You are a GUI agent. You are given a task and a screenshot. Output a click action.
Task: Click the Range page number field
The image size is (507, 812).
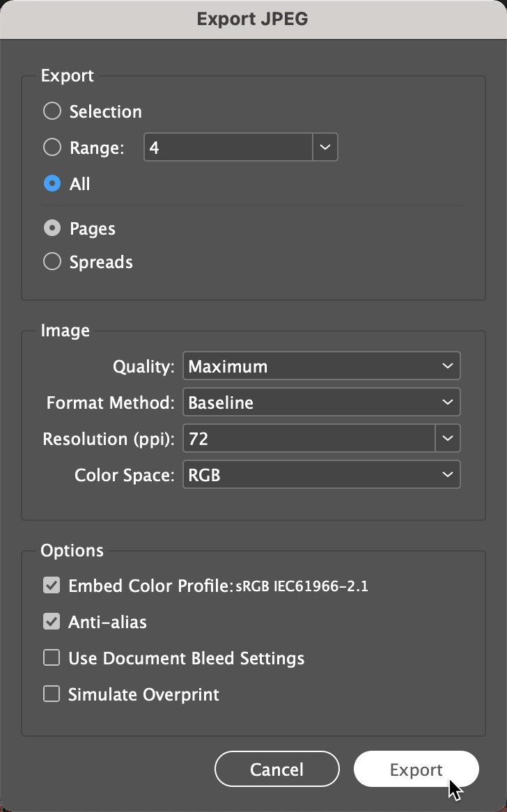[228, 147]
